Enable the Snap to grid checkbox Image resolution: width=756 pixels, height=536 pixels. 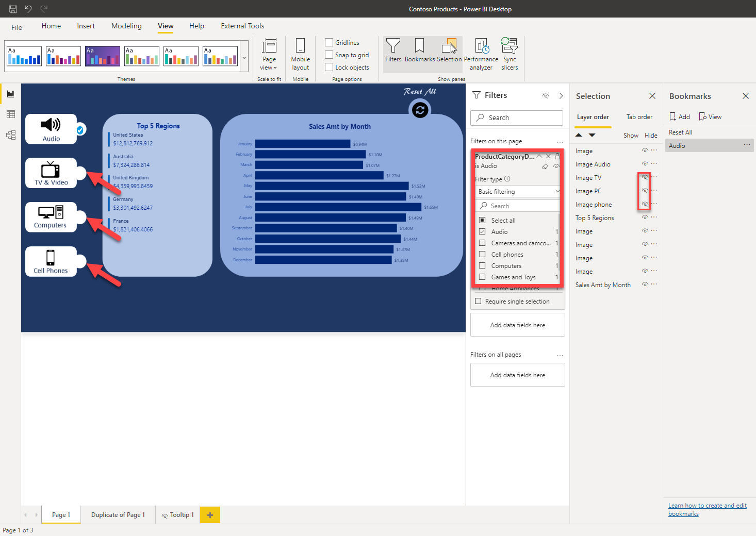click(x=329, y=55)
